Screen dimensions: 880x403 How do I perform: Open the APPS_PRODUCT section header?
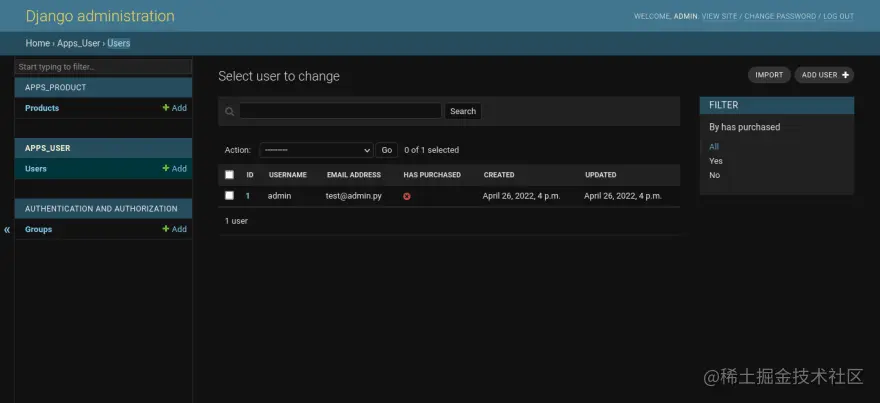56,88
